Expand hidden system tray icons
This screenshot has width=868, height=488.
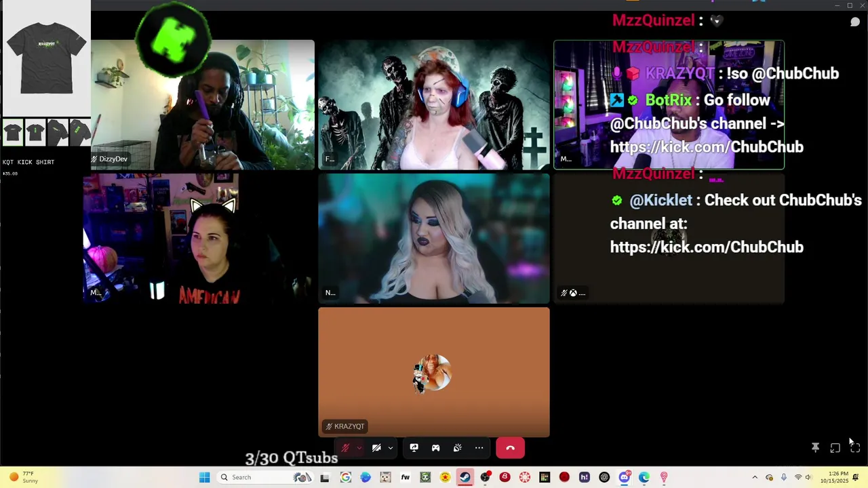(755, 477)
